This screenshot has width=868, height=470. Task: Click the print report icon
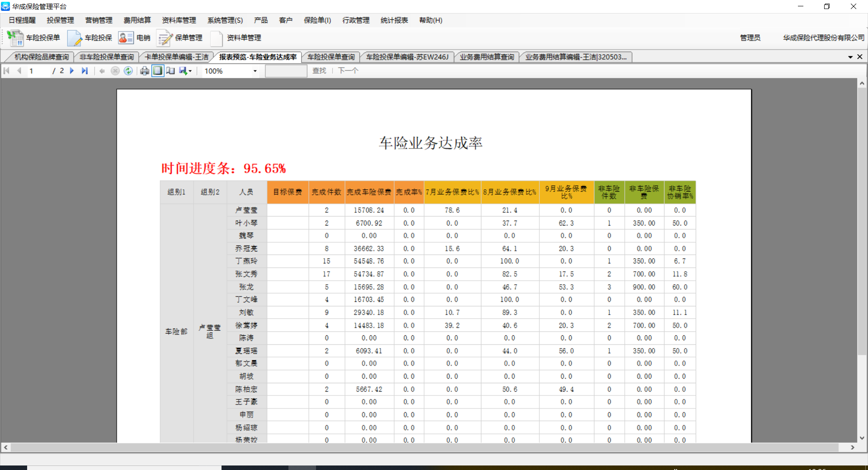click(x=145, y=71)
